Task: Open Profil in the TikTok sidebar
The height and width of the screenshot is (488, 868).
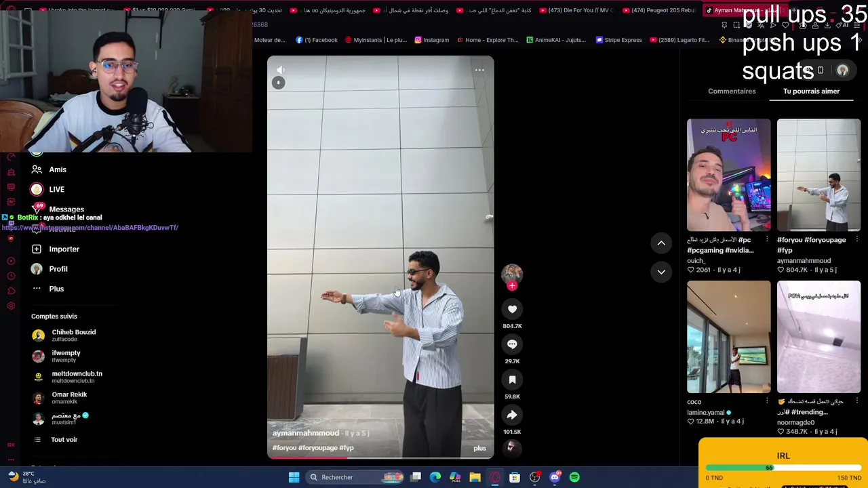Action: pos(58,269)
